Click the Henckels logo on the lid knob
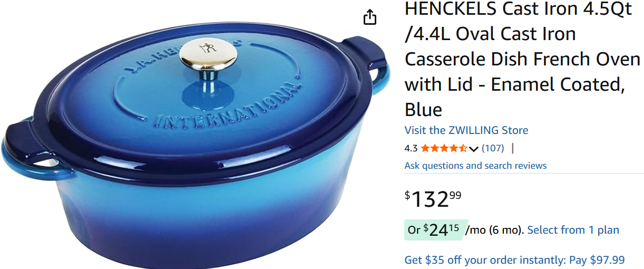Image resolution: width=644 pixels, height=269 pixels. pyautogui.click(x=203, y=49)
